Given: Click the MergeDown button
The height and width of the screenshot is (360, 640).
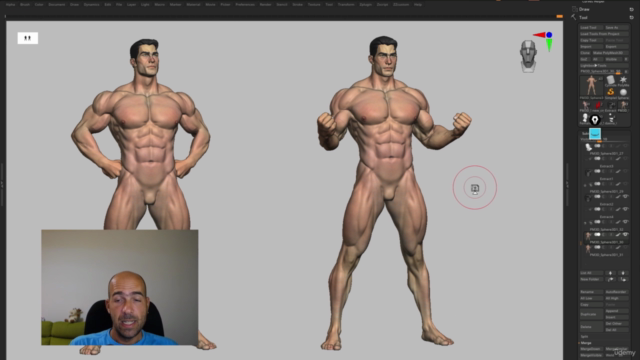Looking at the screenshot, I should (x=591, y=349).
